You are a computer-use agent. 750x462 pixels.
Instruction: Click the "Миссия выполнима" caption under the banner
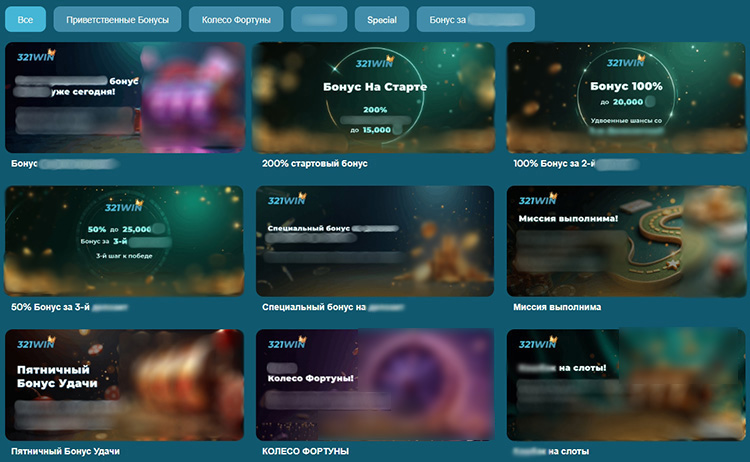[x=556, y=307]
